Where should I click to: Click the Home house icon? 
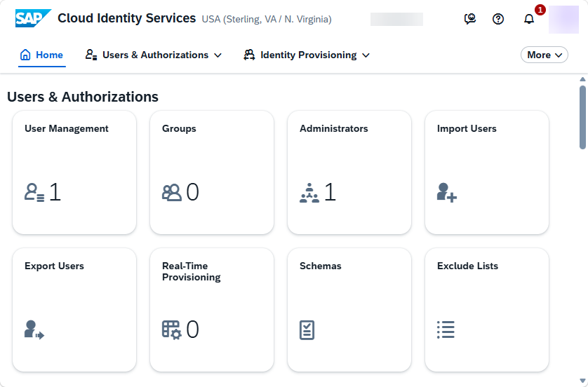pos(25,55)
